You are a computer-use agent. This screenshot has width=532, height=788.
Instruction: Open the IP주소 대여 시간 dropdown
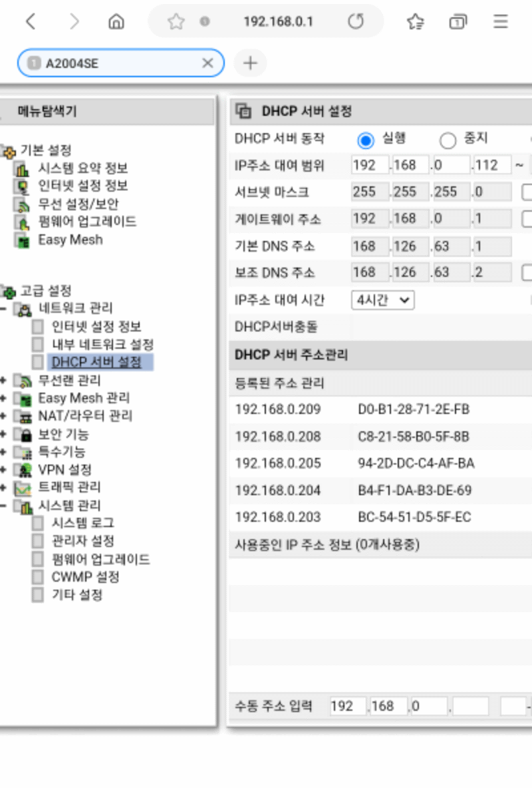(x=383, y=300)
